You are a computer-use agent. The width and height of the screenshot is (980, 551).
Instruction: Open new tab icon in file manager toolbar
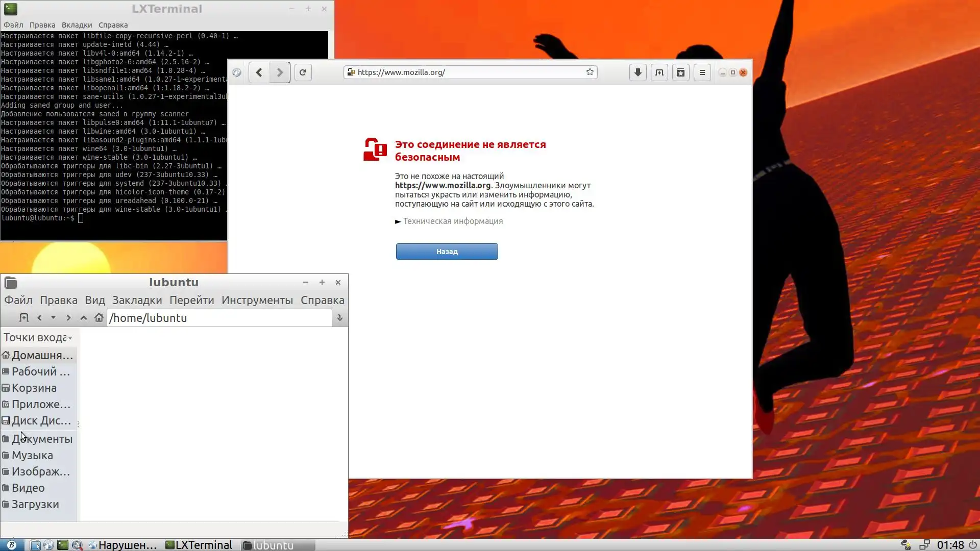pos(23,318)
